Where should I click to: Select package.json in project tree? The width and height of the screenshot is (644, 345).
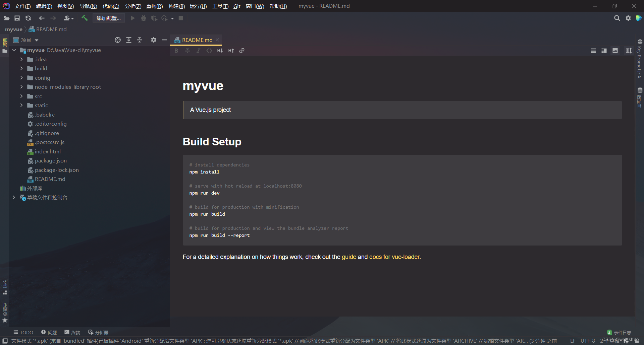point(51,161)
